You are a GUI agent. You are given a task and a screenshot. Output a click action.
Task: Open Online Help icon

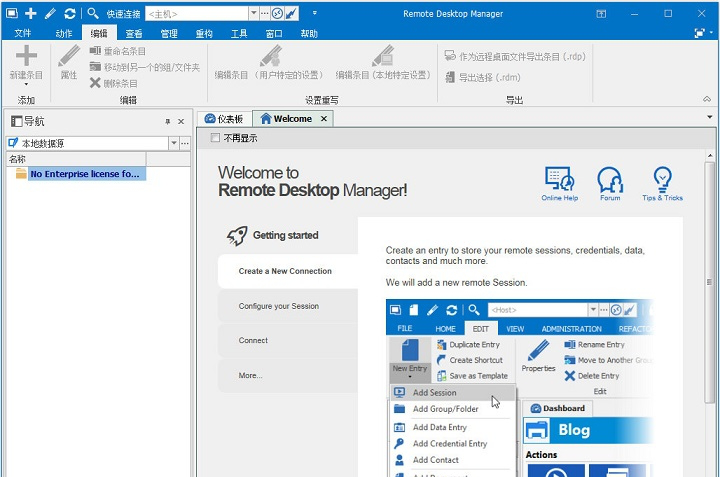559,184
